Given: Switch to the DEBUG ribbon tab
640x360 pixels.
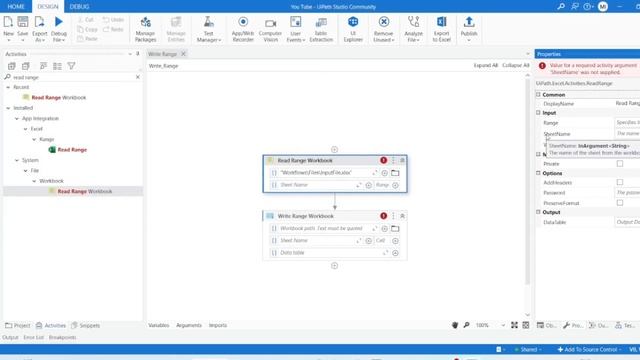Looking at the screenshot, I should click(x=79, y=7).
